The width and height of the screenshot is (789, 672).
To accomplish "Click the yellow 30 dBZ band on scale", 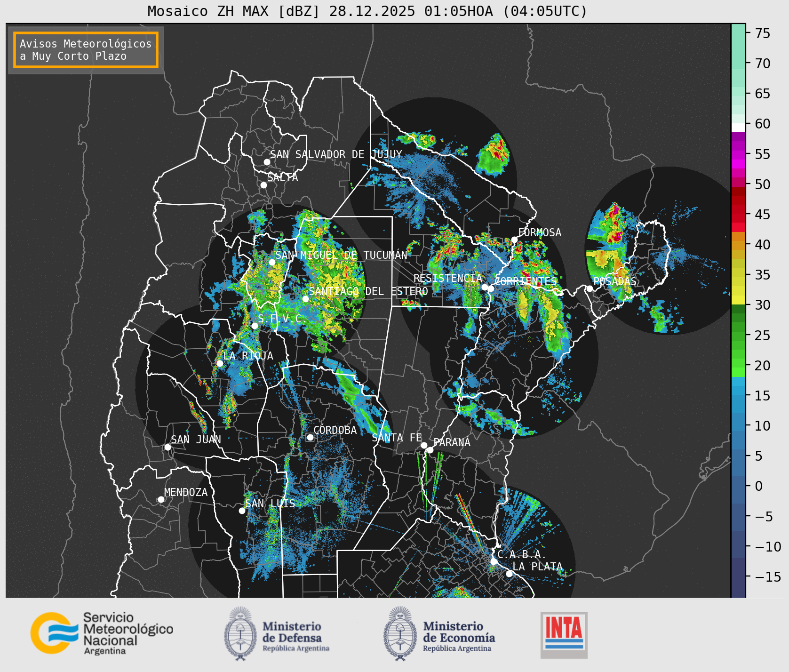I will (x=738, y=300).
